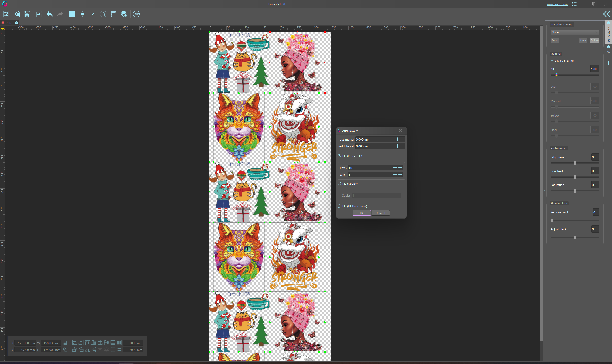This screenshot has width=612, height=364.
Task: Select the RIP tool in toolbar
Action: click(x=136, y=14)
